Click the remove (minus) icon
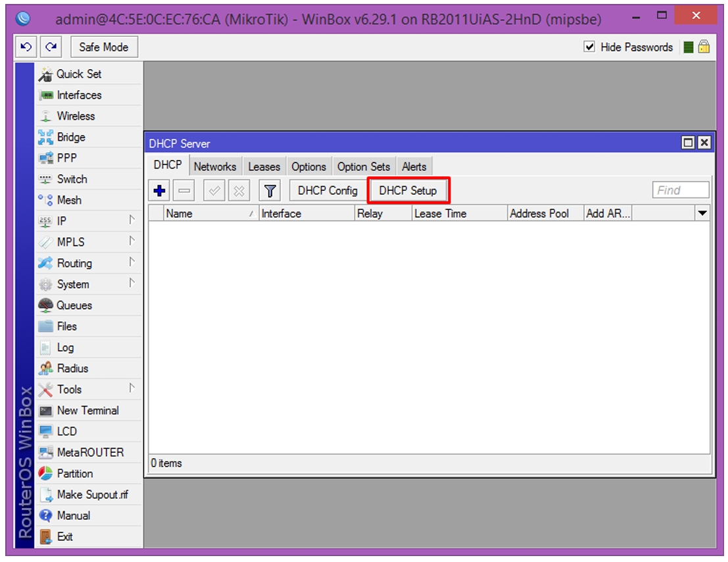Image resolution: width=728 pixels, height=562 pixels. [x=184, y=190]
